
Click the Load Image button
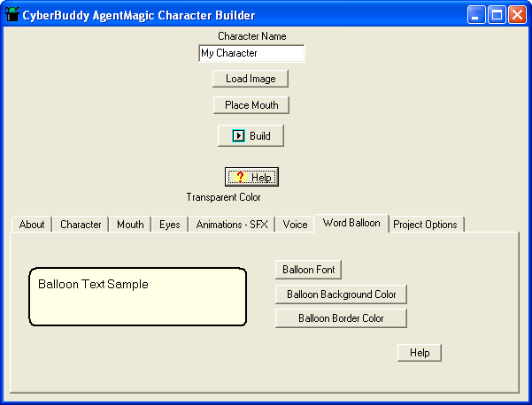[x=251, y=79]
